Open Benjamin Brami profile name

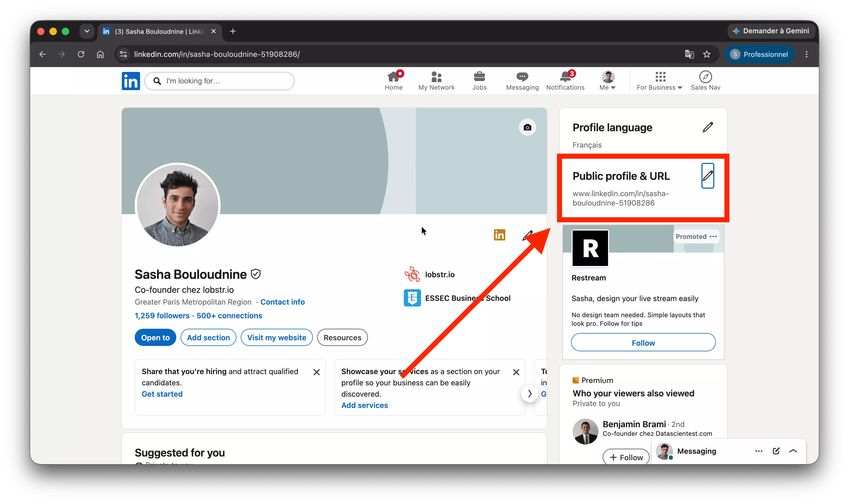pos(634,424)
